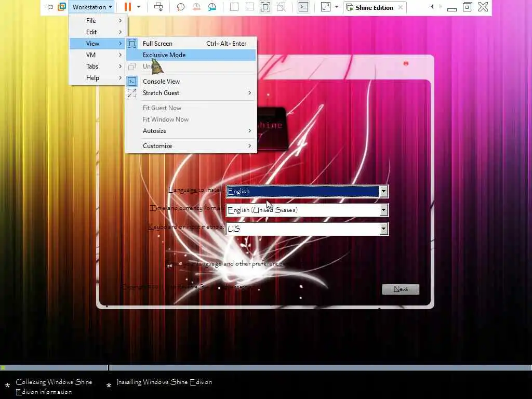Click the Unity mode toolbar icon
The image size is (532, 399).
281,7
